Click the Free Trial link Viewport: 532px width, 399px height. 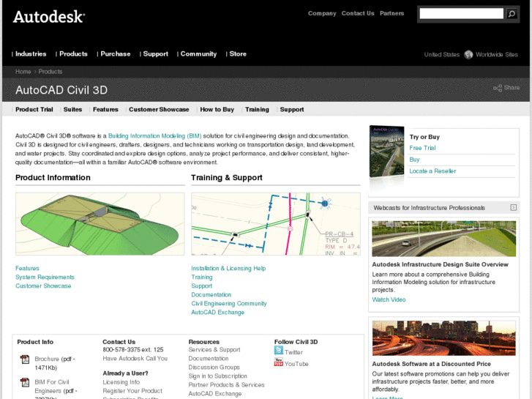(x=422, y=148)
